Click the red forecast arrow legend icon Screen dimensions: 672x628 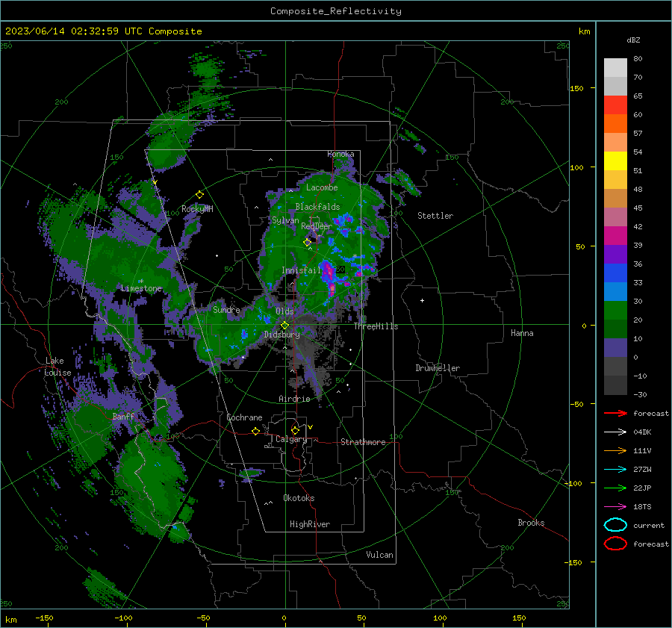point(615,413)
